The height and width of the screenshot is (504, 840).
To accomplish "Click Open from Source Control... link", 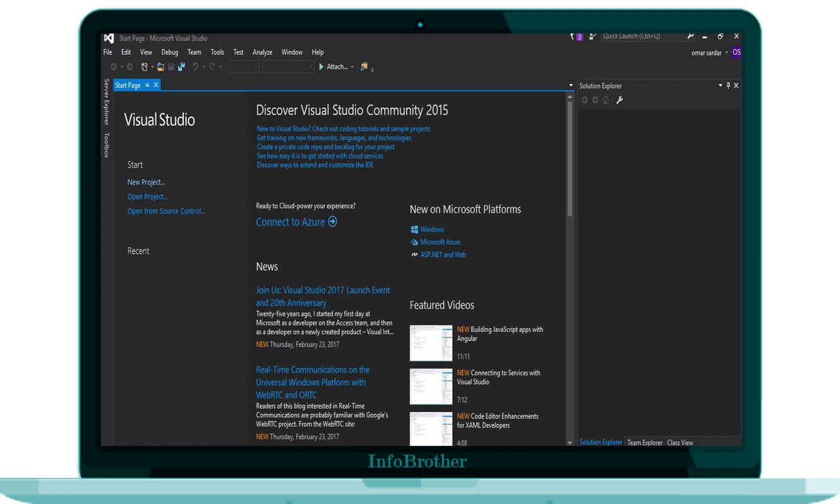I will coord(166,211).
